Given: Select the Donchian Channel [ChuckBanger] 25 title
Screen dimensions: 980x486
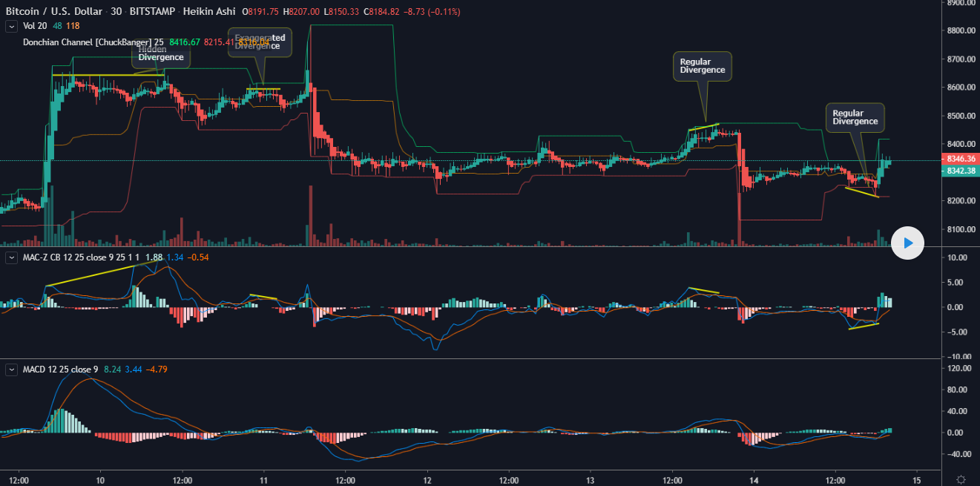Looking at the screenshot, I should 93,42.
